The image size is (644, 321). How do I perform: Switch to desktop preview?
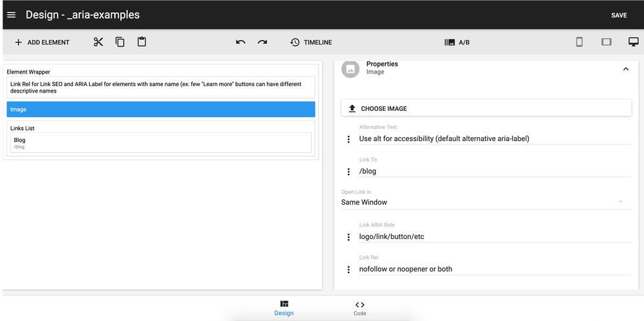[x=633, y=42]
